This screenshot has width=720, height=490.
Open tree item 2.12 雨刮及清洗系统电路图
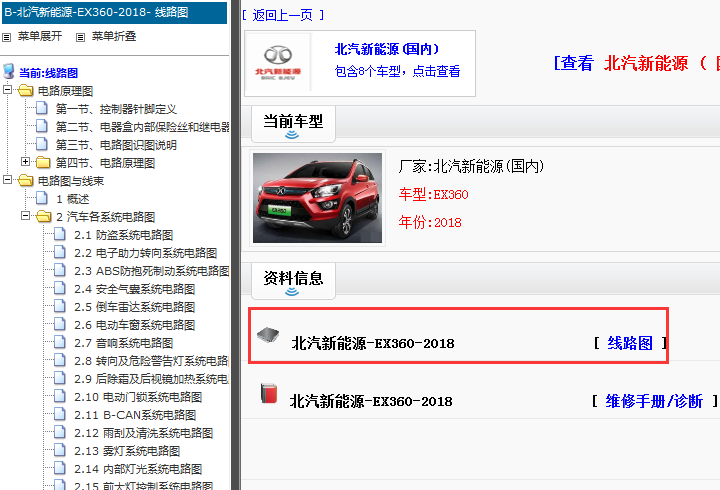pos(143,433)
